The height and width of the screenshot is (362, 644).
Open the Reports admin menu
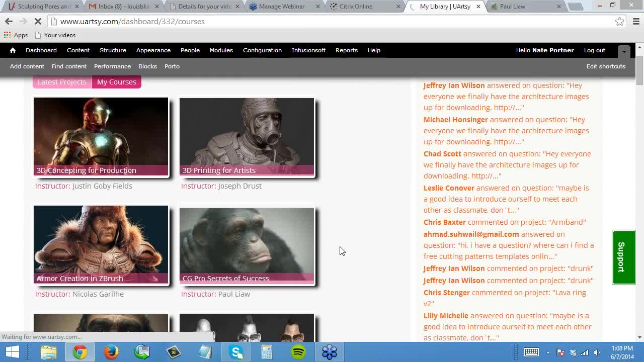click(x=347, y=50)
